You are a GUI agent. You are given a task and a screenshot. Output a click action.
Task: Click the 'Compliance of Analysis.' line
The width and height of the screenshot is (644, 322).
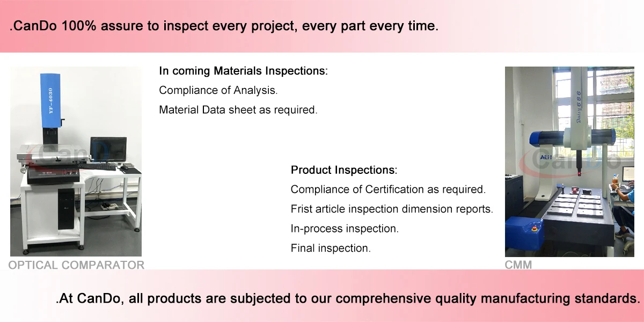[x=218, y=90]
